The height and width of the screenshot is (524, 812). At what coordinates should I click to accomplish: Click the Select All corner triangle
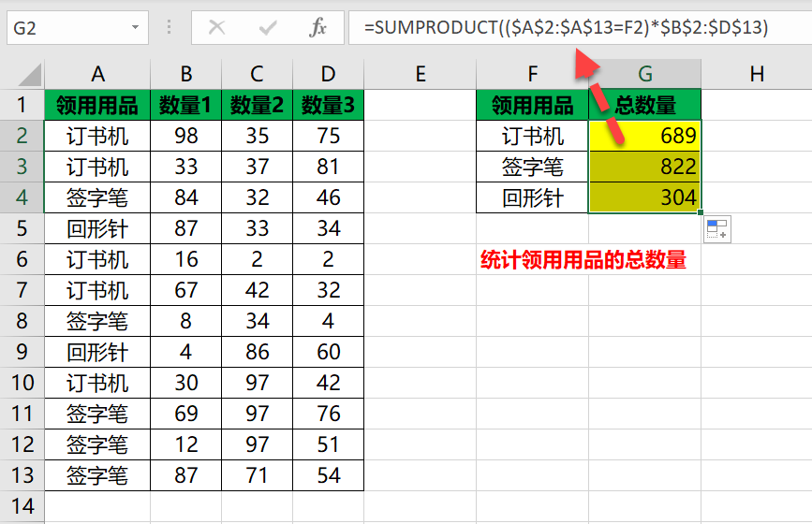tap(30, 75)
